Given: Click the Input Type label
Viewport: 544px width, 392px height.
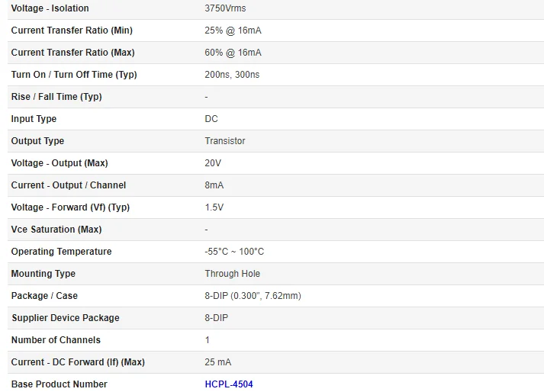Looking at the screenshot, I should tap(34, 119).
